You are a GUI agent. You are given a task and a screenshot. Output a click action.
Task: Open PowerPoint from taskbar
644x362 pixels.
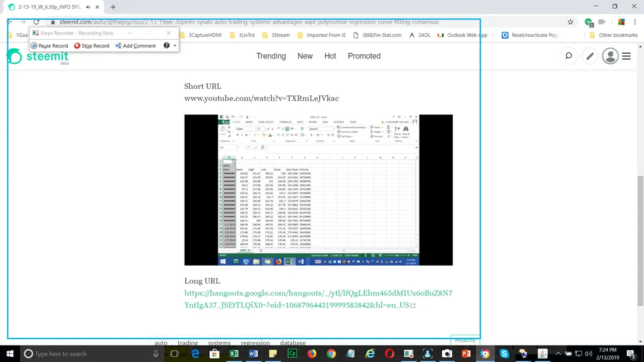(x=466, y=353)
